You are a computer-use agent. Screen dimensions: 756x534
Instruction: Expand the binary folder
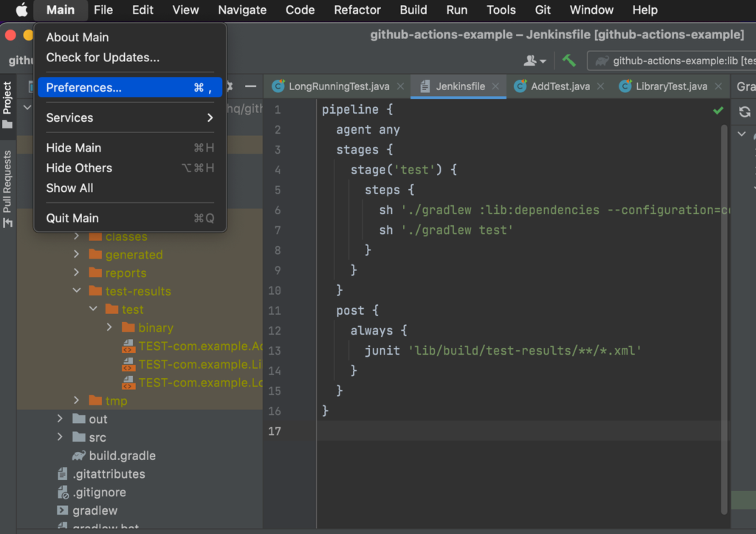click(x=109, y=327)
